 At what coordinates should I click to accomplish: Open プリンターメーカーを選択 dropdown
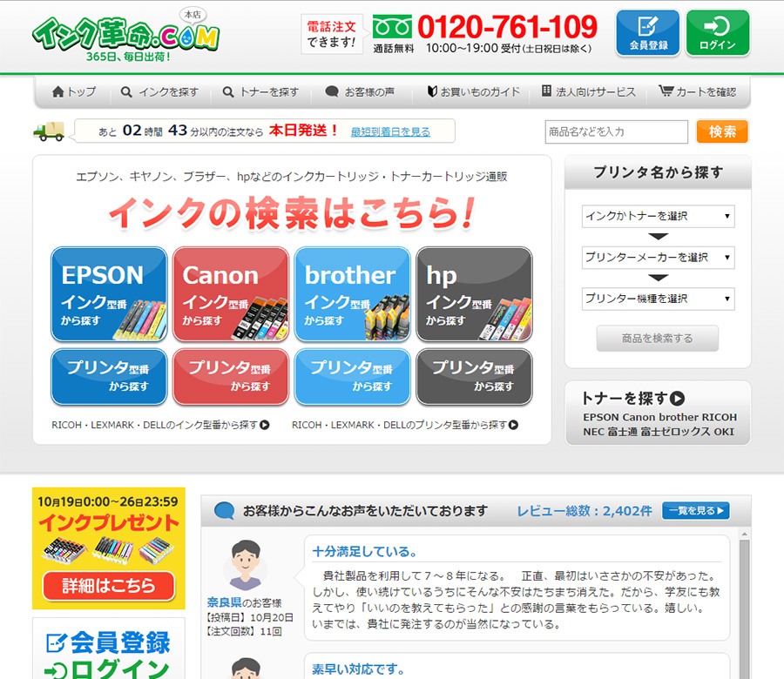658,258
